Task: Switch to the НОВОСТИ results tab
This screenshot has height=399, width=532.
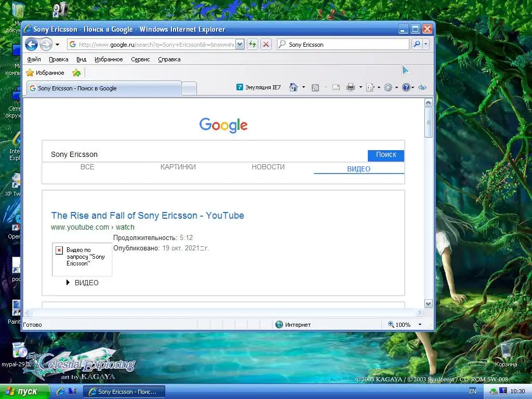Action: pos(268,167)
